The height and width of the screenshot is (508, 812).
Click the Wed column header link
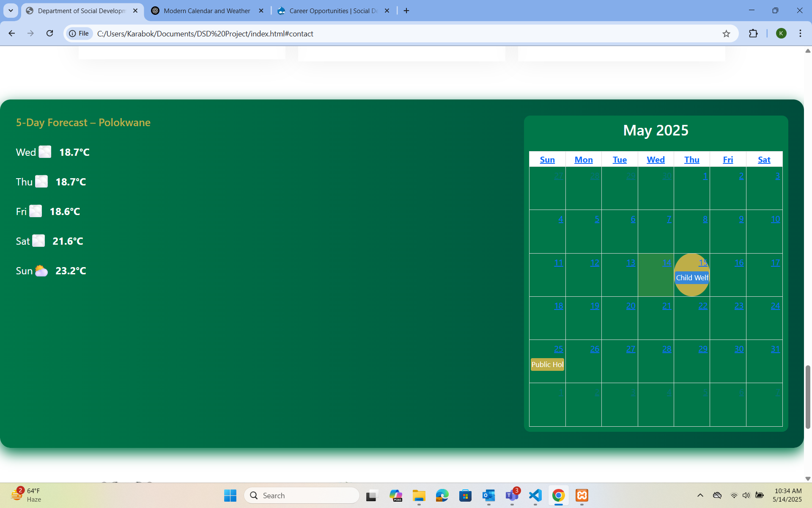[656, 160]
